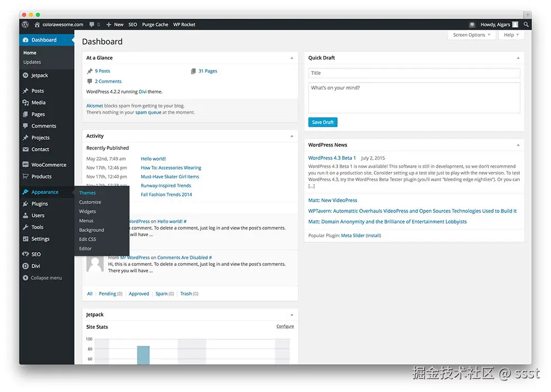Click the Save Draft button
Image resolution: width=551 pixels, height=392 pixels.
[x=322, y=122]
